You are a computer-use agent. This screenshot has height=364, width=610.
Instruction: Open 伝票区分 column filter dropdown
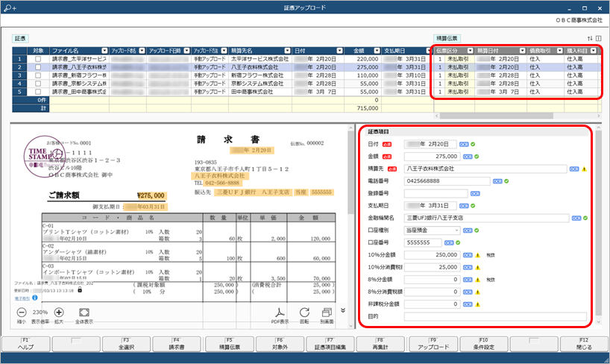471,51
